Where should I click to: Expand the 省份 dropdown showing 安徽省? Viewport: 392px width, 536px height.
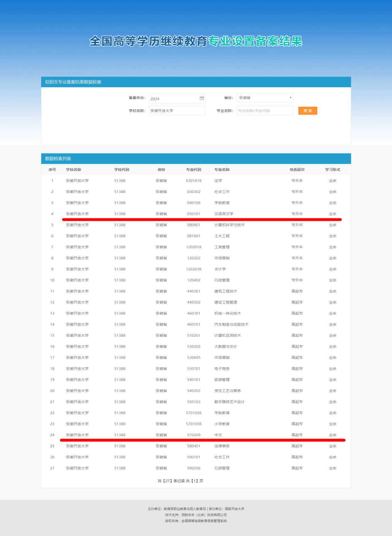264,98
